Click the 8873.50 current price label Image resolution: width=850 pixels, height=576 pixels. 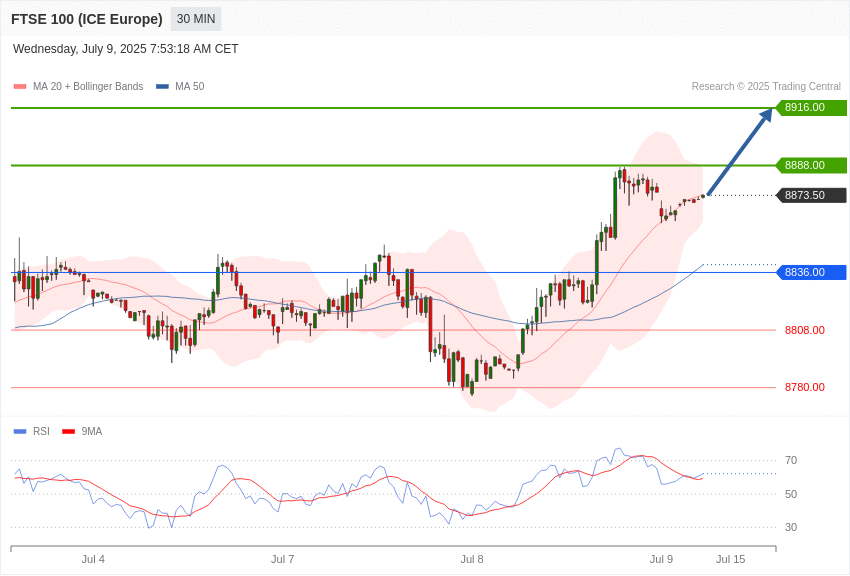812,195
